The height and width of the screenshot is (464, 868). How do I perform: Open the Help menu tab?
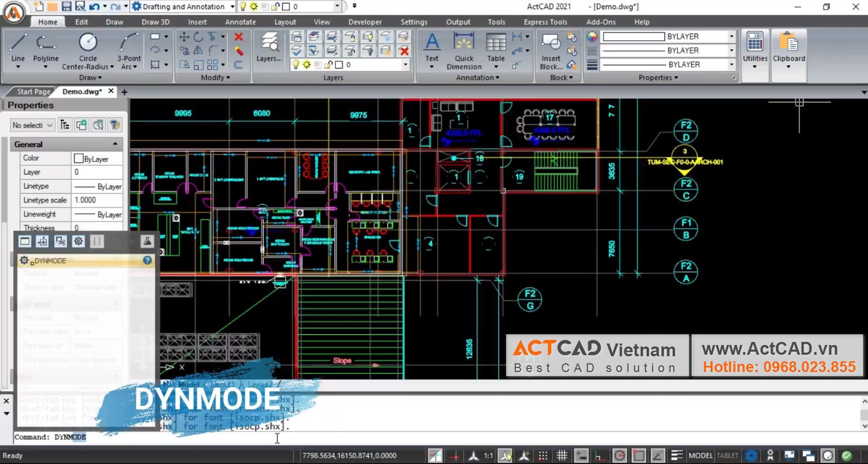tap(642, 22)
